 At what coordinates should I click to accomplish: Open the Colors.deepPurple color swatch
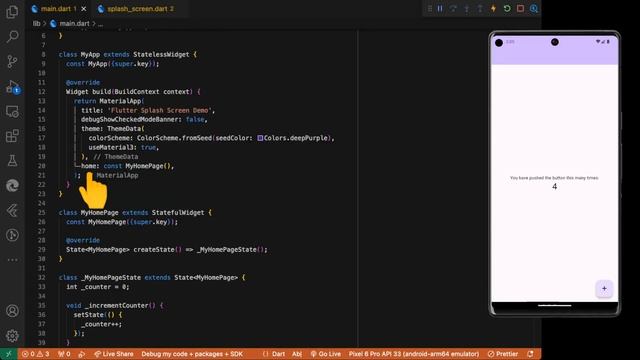(260, 138)
